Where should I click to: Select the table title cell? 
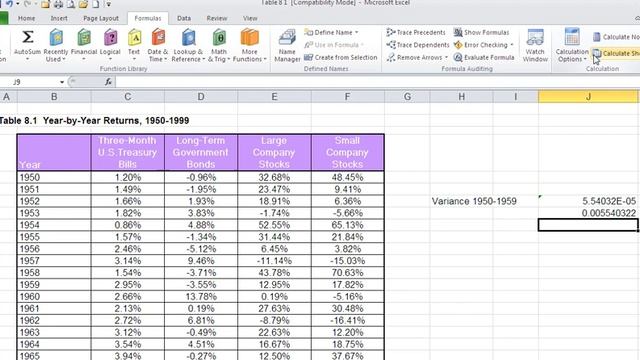click(94, 121)
